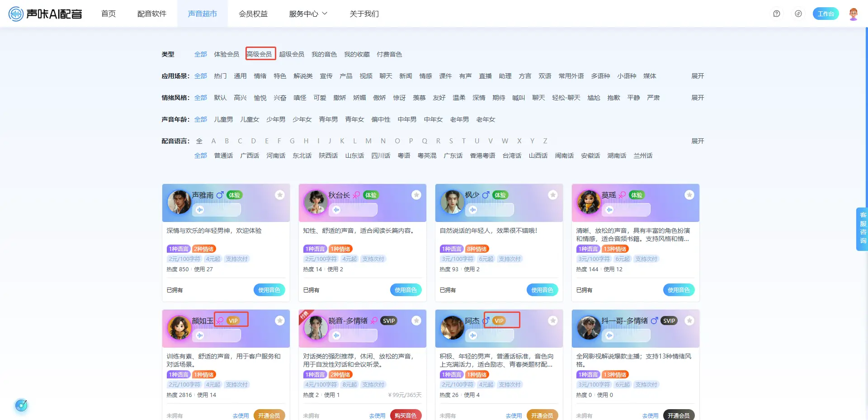
Task: Click the help question mark icon
Action: click(x=776, y=14)
